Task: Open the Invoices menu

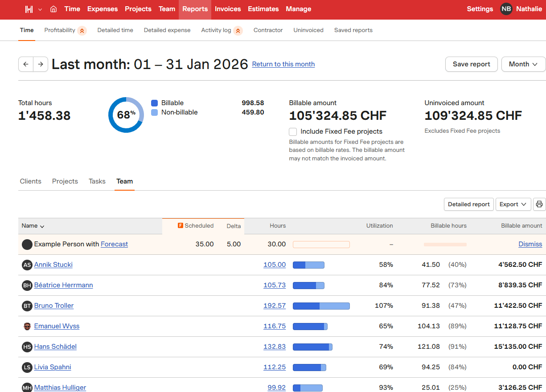Action: [x=227, y=9]
